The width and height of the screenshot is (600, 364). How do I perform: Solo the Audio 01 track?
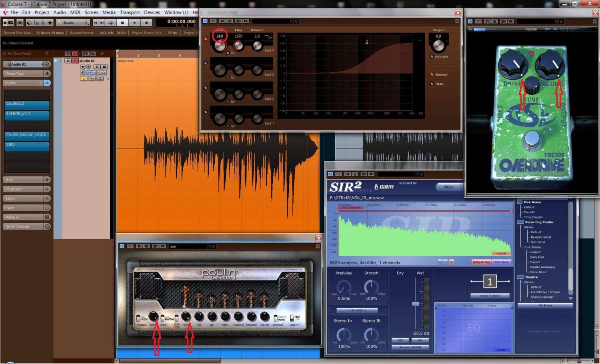[75, 61]
